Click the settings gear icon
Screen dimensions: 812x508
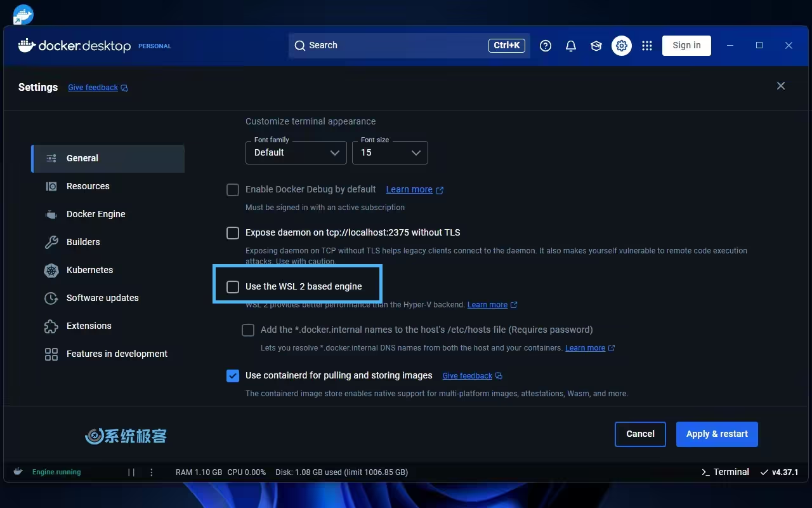[622, 46]
